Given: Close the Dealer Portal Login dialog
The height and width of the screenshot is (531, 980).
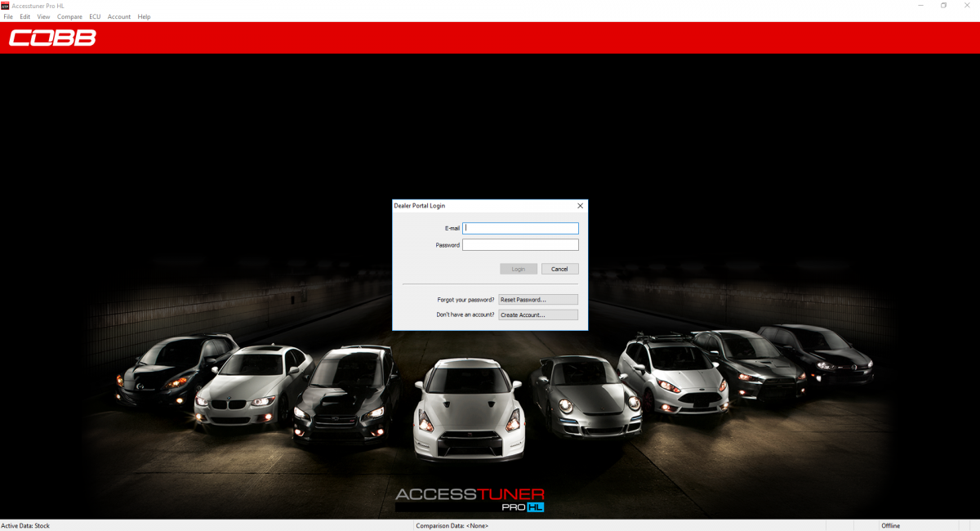Looking at the screenshot, I should 580,205.
